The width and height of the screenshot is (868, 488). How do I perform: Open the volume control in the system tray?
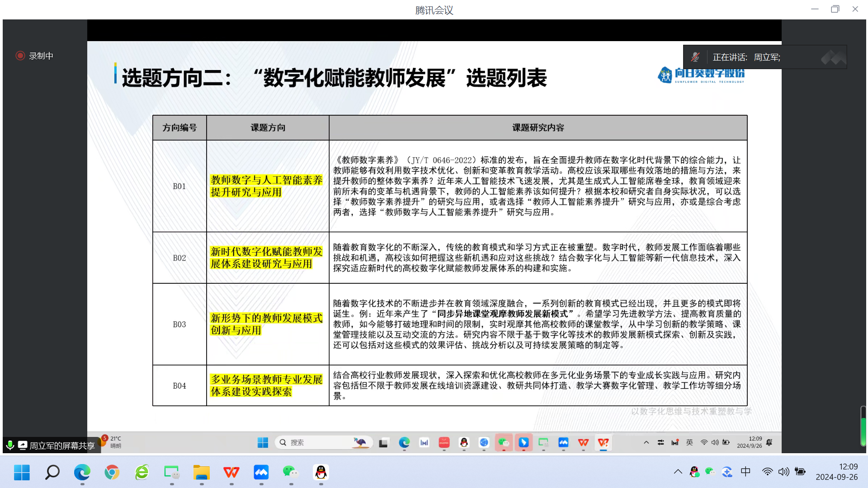(x=783, y=472)
